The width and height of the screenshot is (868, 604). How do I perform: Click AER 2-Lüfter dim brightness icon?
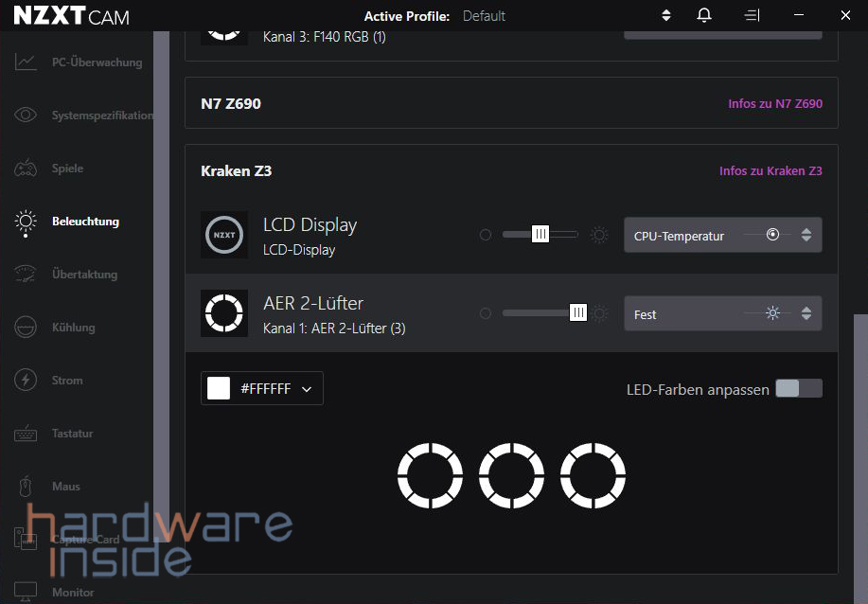pyautogui.click(x=486, y=313)
